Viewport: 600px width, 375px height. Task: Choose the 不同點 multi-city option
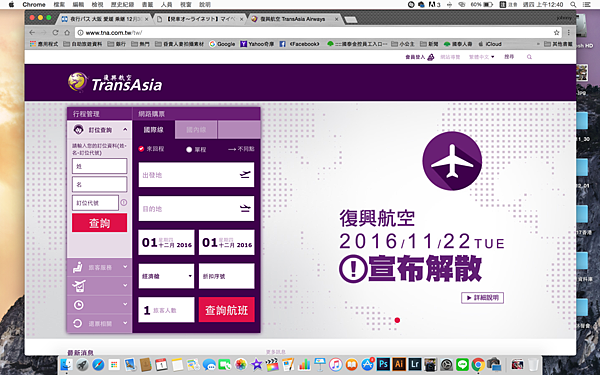pos(241,149)
